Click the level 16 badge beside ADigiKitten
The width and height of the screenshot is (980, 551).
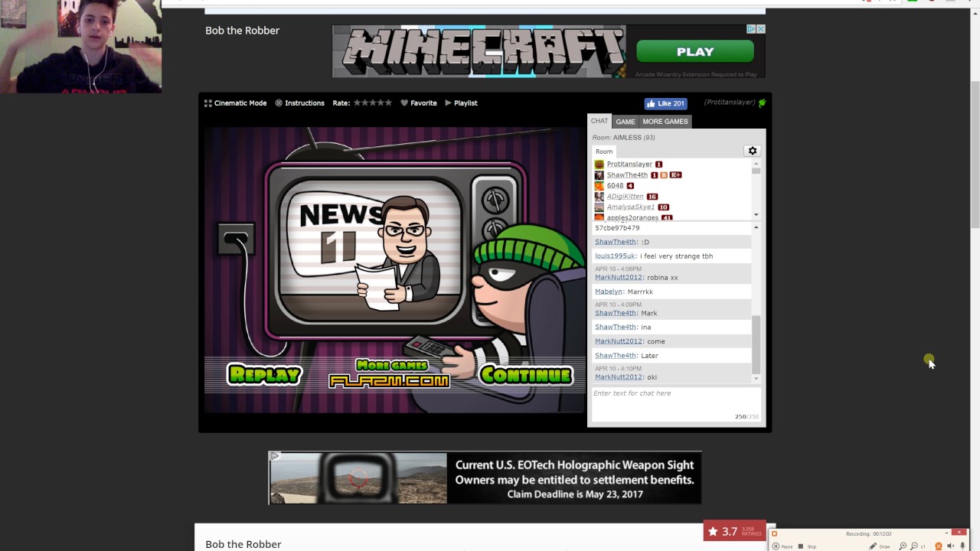coord(652,197)
